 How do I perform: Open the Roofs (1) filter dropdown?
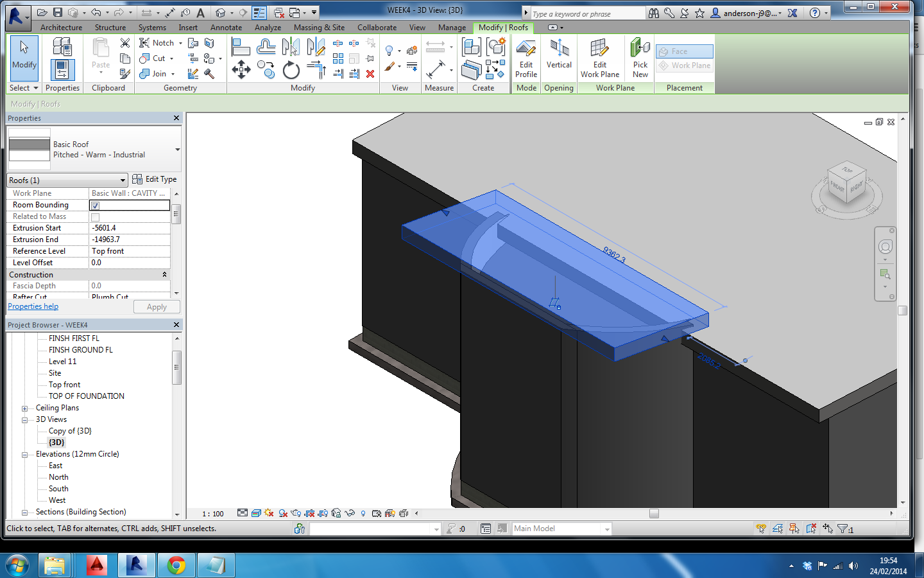click(x=123, y=180)
